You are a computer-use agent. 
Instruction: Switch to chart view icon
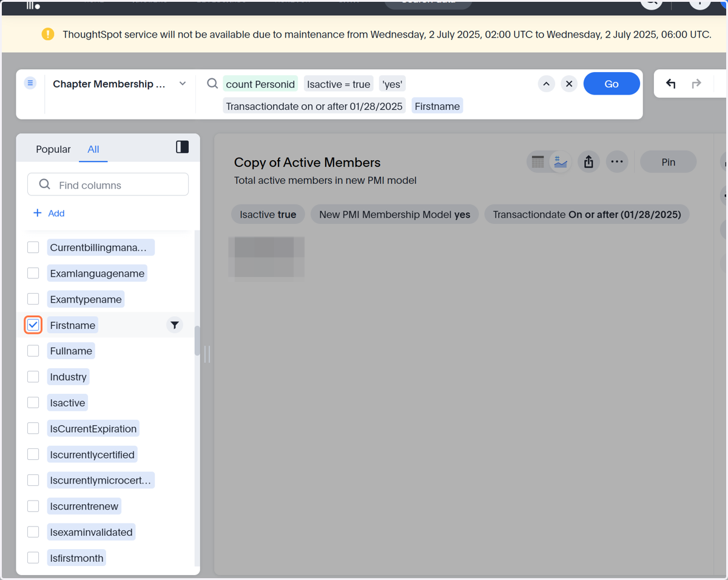point(561,162)
